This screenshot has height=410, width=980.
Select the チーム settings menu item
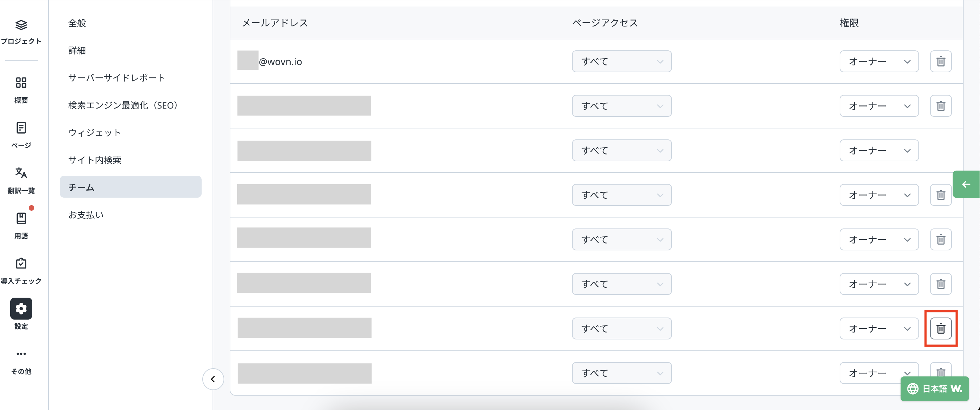130,187
